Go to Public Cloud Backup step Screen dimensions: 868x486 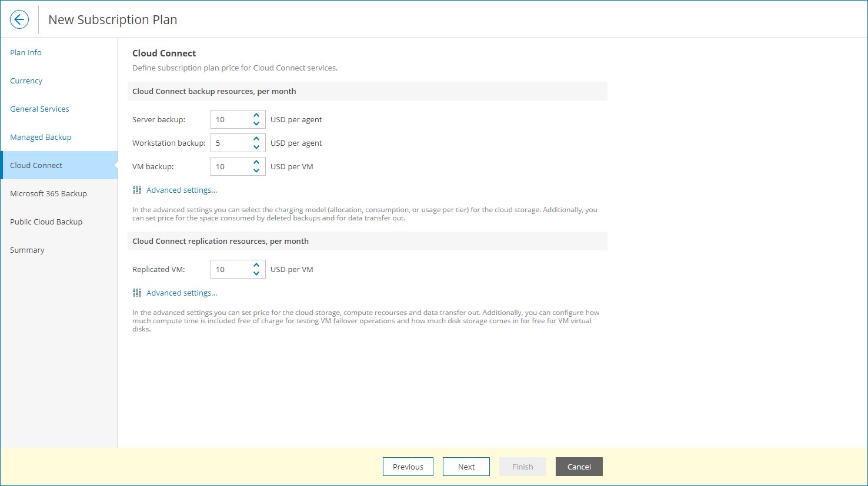pyautogui.click(x=59, y=222)
